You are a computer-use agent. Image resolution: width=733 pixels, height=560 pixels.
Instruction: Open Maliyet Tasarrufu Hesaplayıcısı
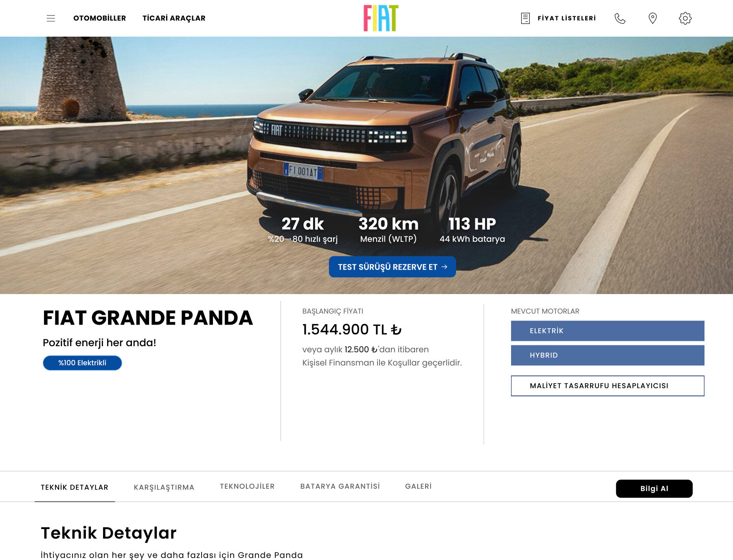pos(608,386)
